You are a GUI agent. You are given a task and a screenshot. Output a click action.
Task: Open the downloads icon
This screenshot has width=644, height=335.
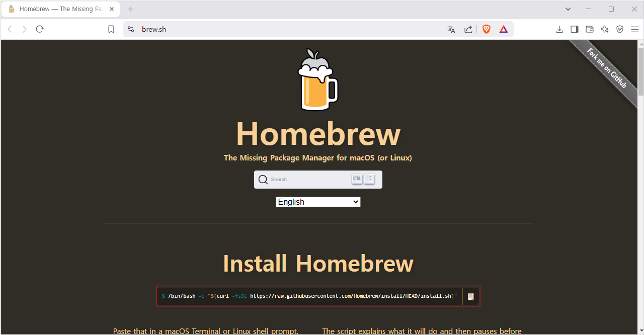coord(559,29)
